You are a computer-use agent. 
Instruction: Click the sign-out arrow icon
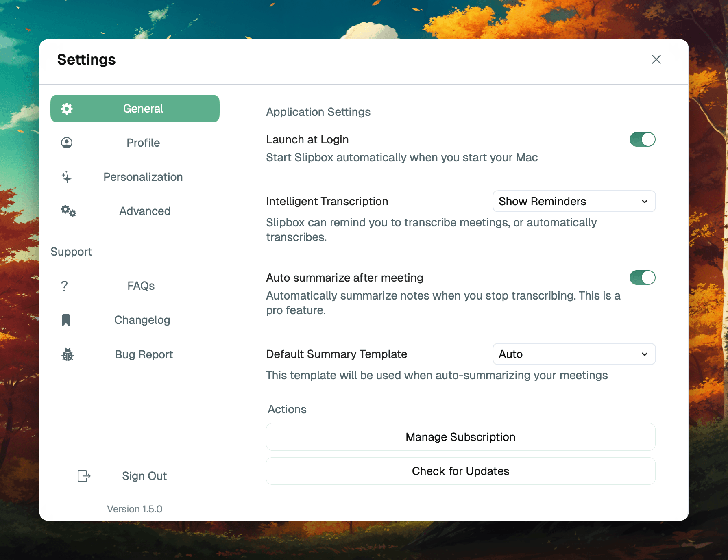(84, 476)
